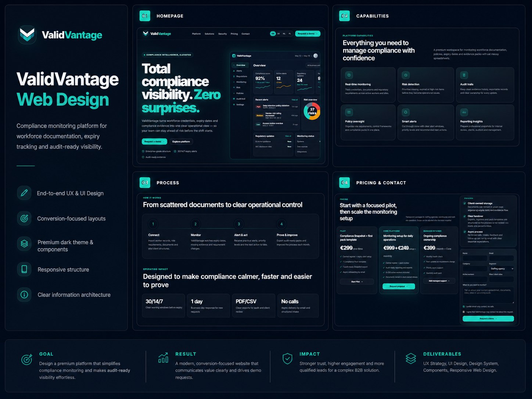Click the target icon beside Conversion-focused layouts
The image size is (532, 399).
click(x=24, y=218)
